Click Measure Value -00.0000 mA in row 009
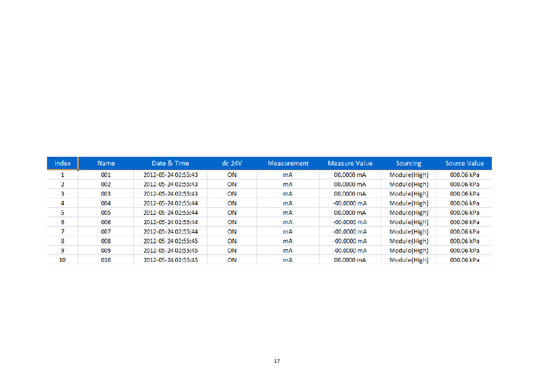The image size is (554, 392). 350,251
